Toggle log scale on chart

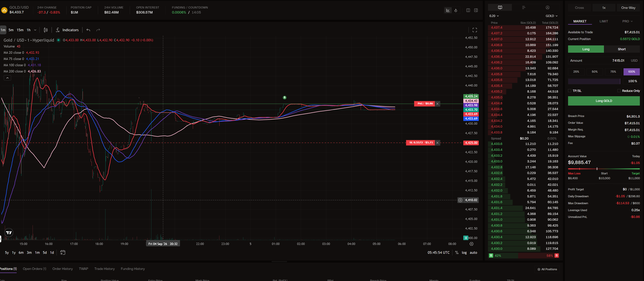[x=464, y=253]
